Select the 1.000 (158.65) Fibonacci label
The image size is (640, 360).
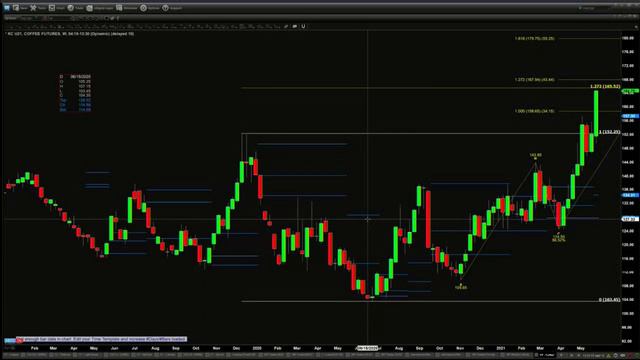[534, 111]
